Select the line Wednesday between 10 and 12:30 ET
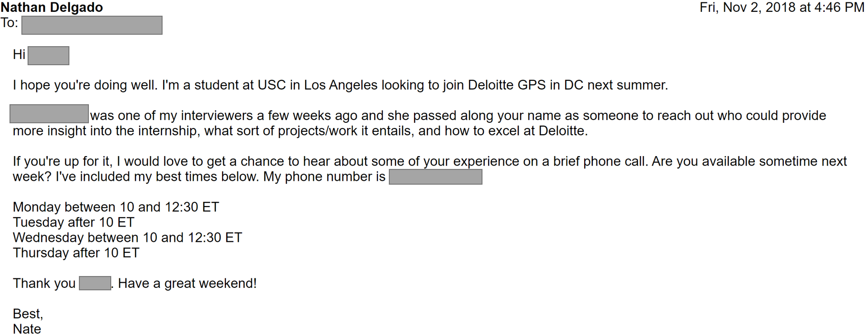868x336 pixels. (x=127, y=237)
